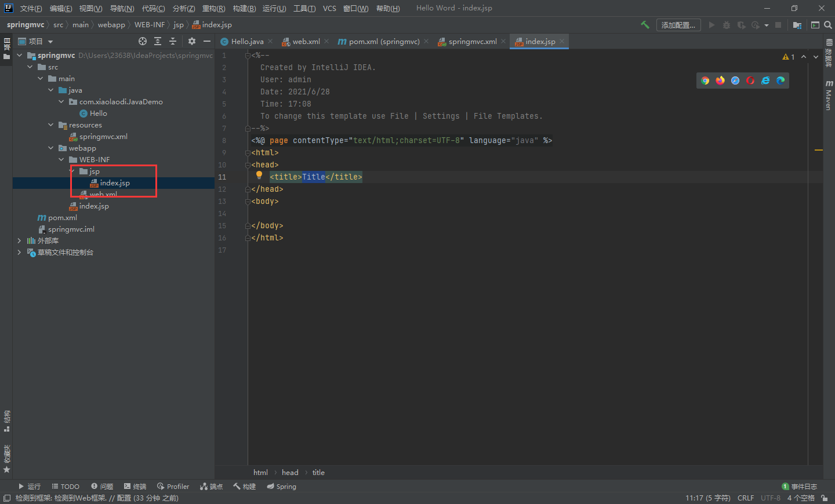835x504 pixels.
Task: Open the 文件(F) menu
Action: (31, 8)
